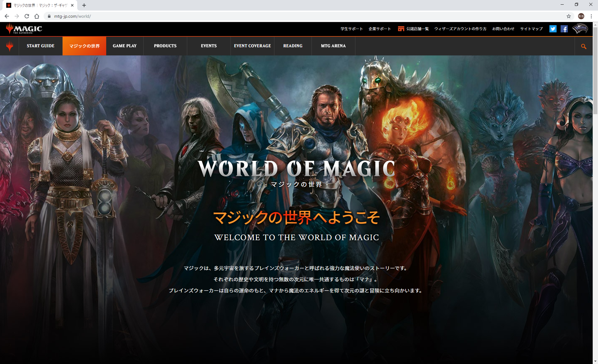Viewport: 598px width, 364px height.
Task: Open the Twitter icon link
Action: pos(553,29)
